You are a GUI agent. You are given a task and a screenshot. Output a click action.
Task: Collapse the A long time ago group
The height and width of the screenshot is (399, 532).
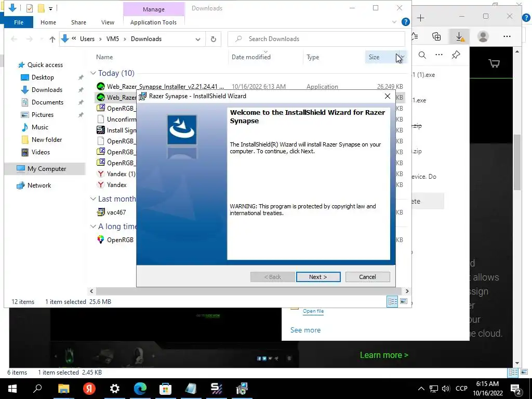coord(93,227)
